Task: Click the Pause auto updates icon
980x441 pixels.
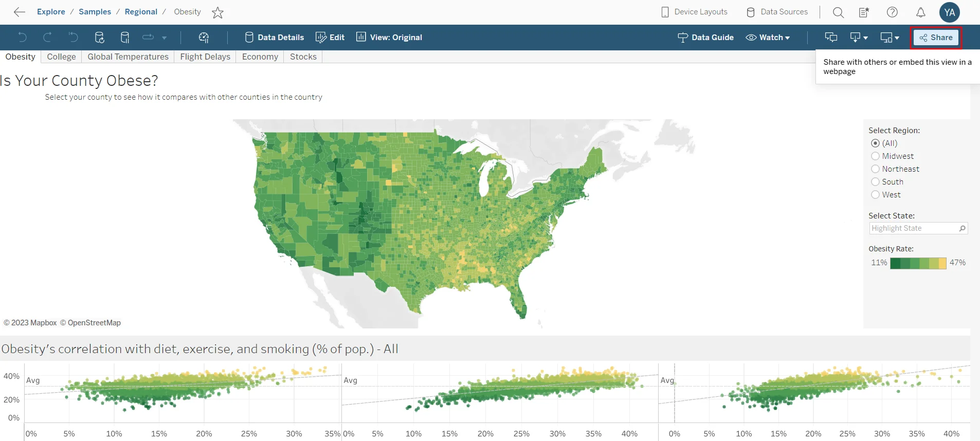Action: [124, 37]
